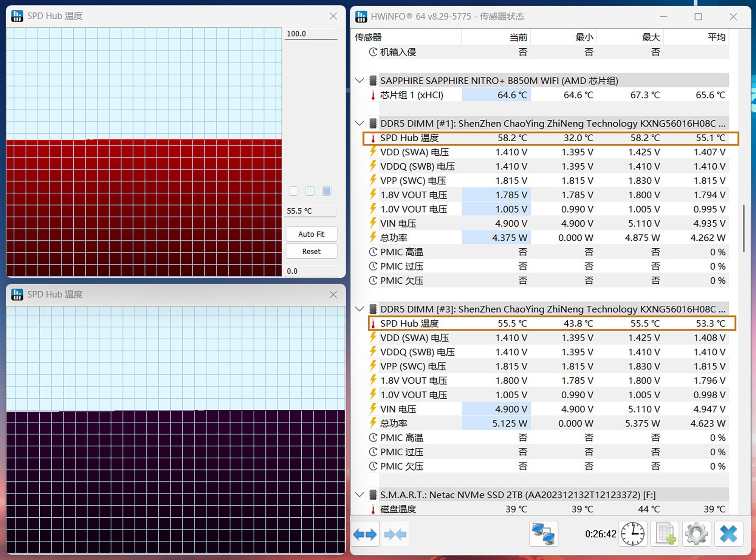Open HWiNFO sensor settings gear
756x560 pixels.
pyautogui.click(x=696, y=534)
